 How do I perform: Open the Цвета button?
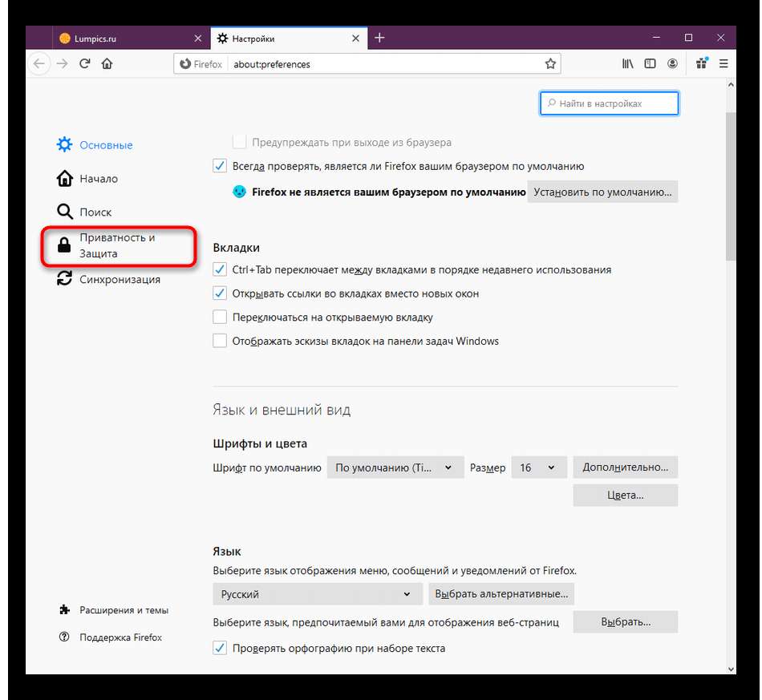pos(626,496)
